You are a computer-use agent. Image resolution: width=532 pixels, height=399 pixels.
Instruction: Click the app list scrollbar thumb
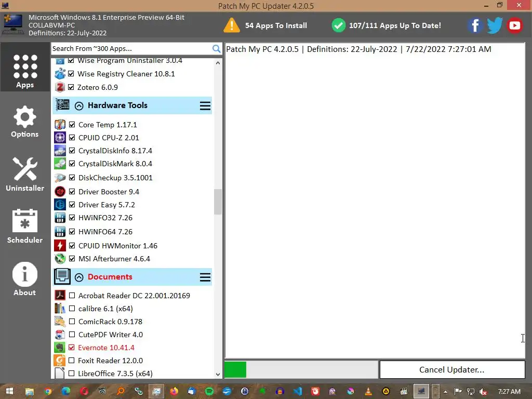coord(218,202)
